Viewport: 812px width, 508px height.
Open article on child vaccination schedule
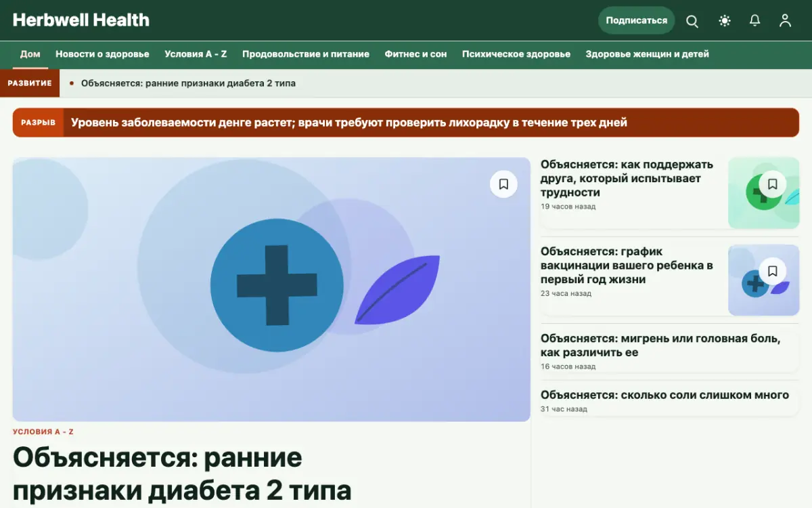pos(627,266)
